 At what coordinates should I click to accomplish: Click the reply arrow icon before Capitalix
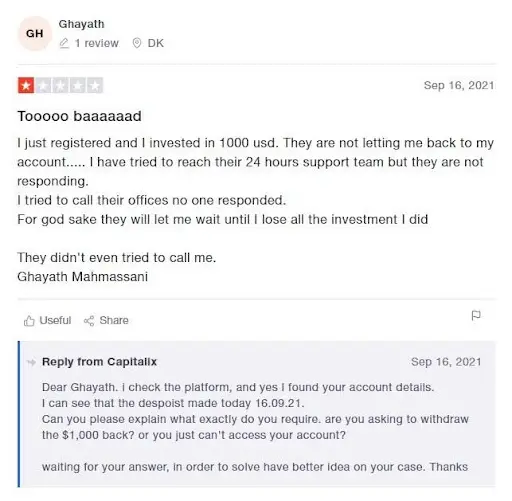coord(31,362)
